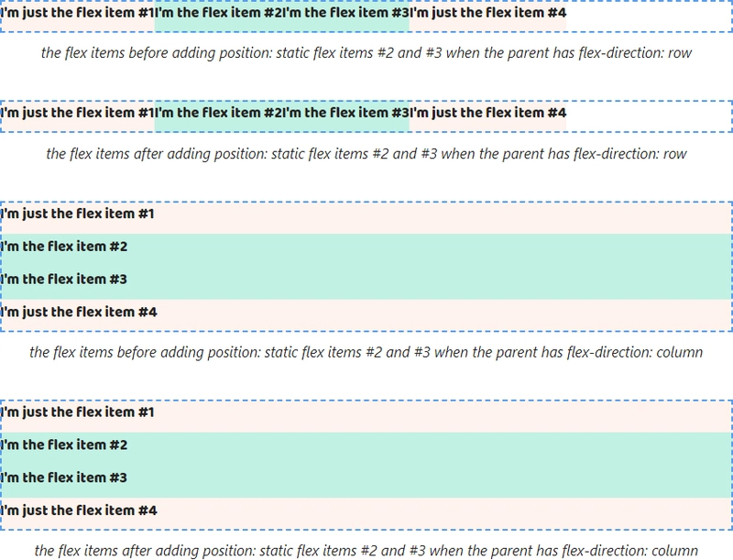
Task: Click caption 'before adding position: static' for column
Action: (x=366, y=352)
